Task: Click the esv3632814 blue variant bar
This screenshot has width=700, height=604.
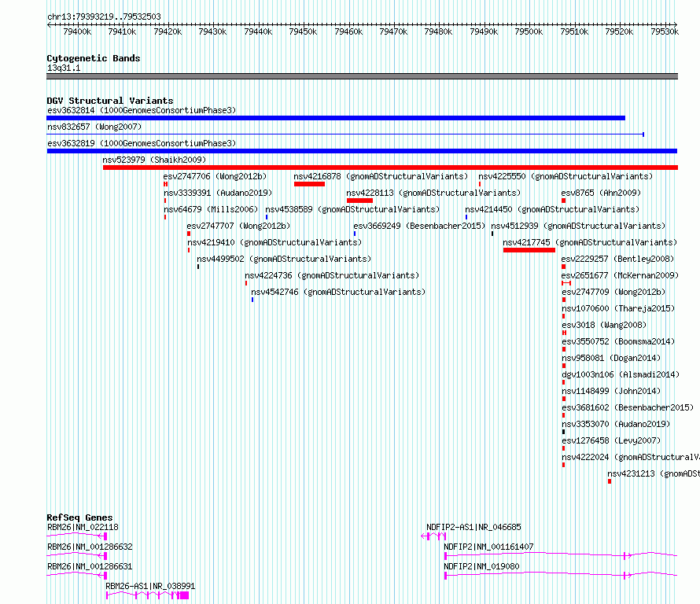Action: coord(336,118)
